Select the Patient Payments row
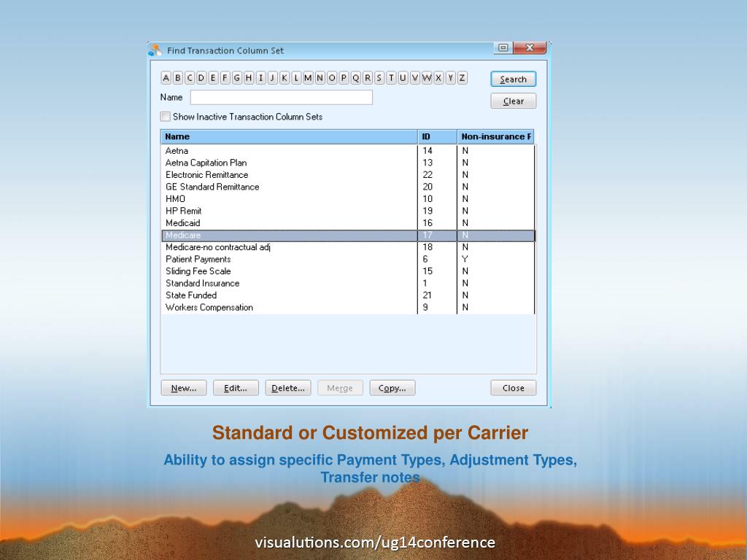747x560 pixels. pyautogui.click(x=348, y=259)
